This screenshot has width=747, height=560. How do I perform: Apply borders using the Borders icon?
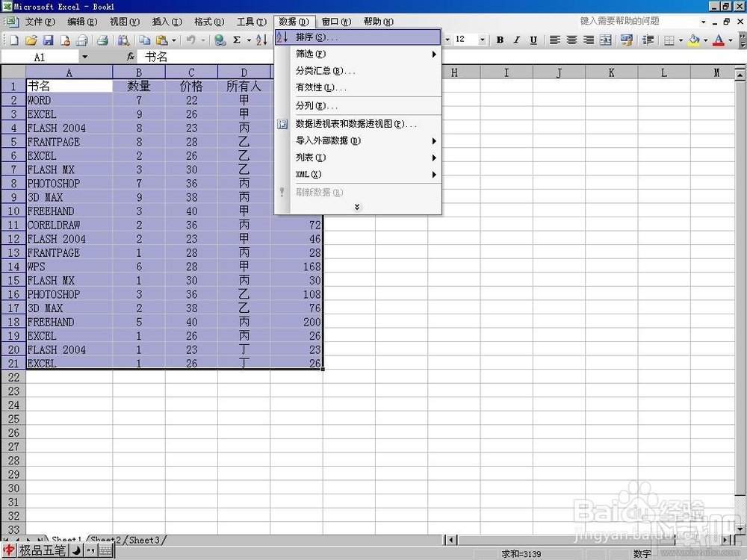(x=669, y=40)
